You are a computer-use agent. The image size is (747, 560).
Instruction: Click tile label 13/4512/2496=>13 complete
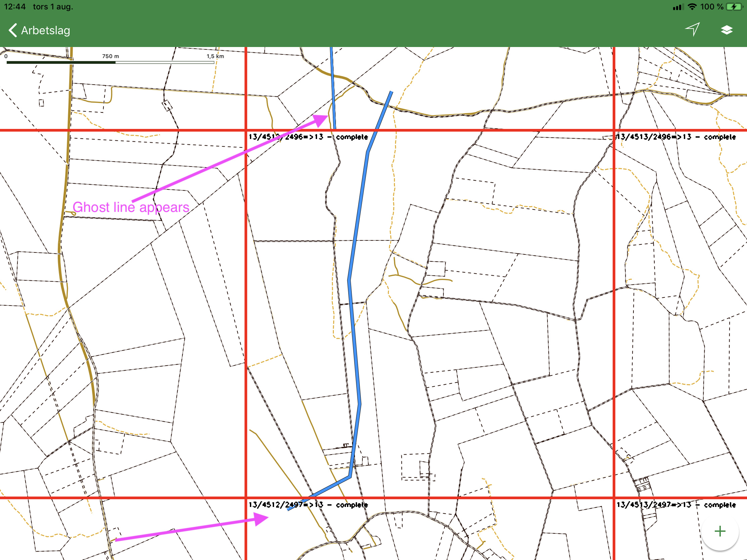[x=308, y=137]
